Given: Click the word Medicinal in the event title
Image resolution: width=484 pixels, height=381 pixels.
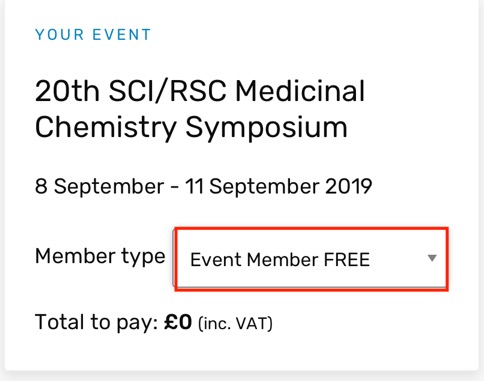Looking at the screenshot, I should [x=300, y=91].
